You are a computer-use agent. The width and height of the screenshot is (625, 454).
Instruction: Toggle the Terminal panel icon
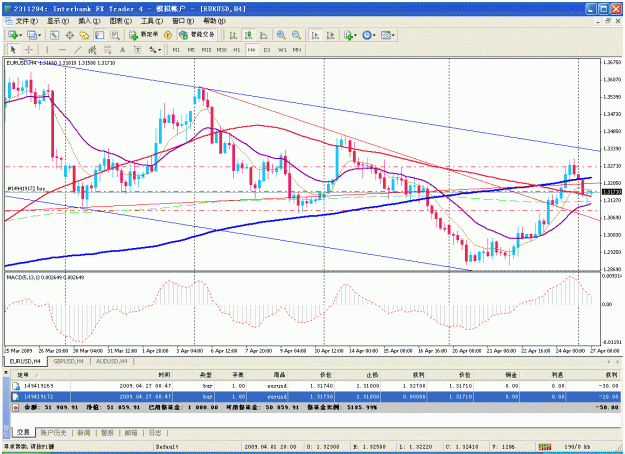click(100, 35)
